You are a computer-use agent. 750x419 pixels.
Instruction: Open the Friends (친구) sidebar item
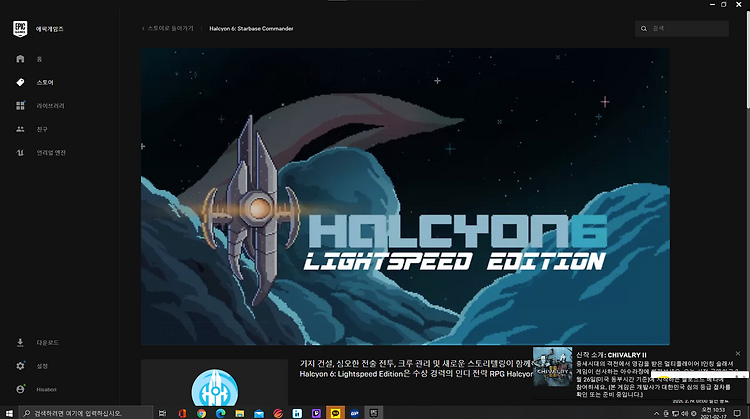click(x=42, y=129)
